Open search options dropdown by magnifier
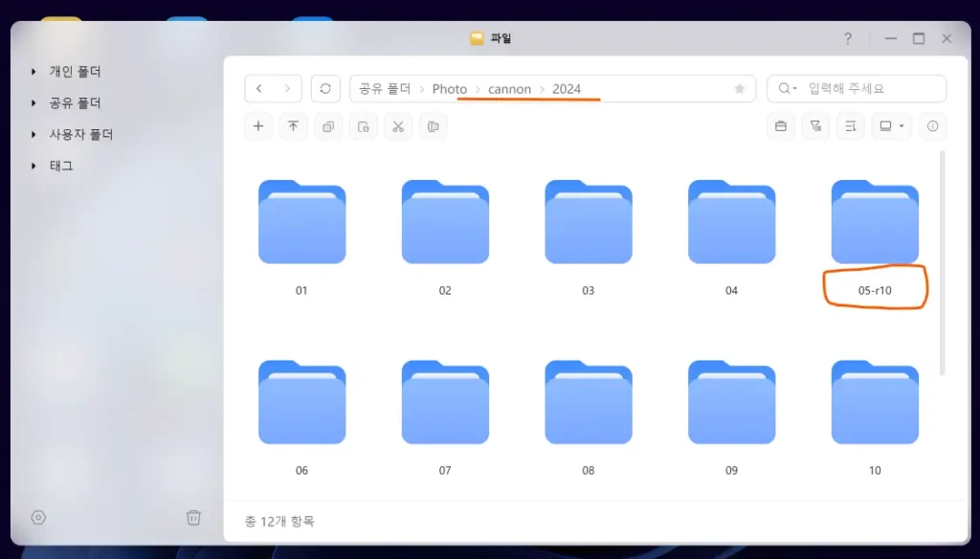Image resolution: width=980 pixels, height=559 pixels. (x=788, y=89)
